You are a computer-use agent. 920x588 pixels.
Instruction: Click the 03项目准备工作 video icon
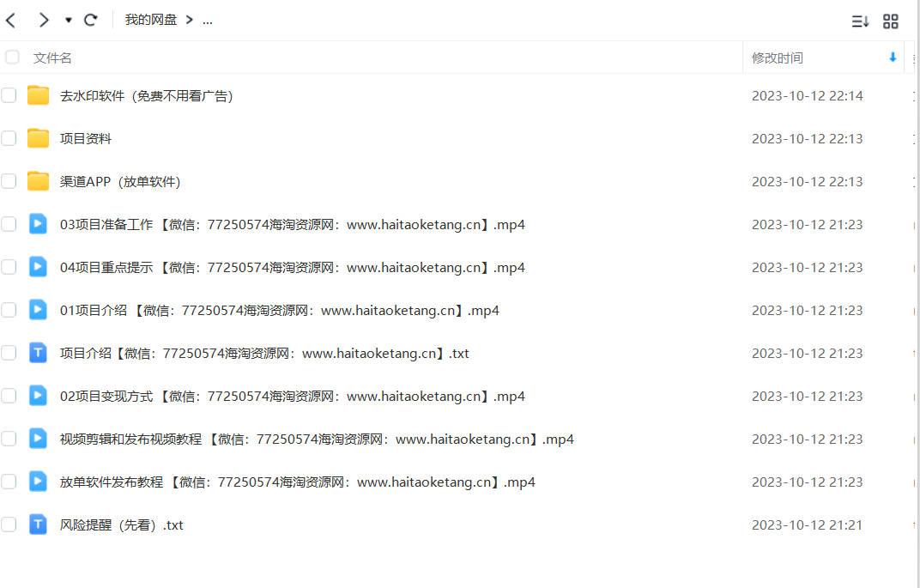38,223
